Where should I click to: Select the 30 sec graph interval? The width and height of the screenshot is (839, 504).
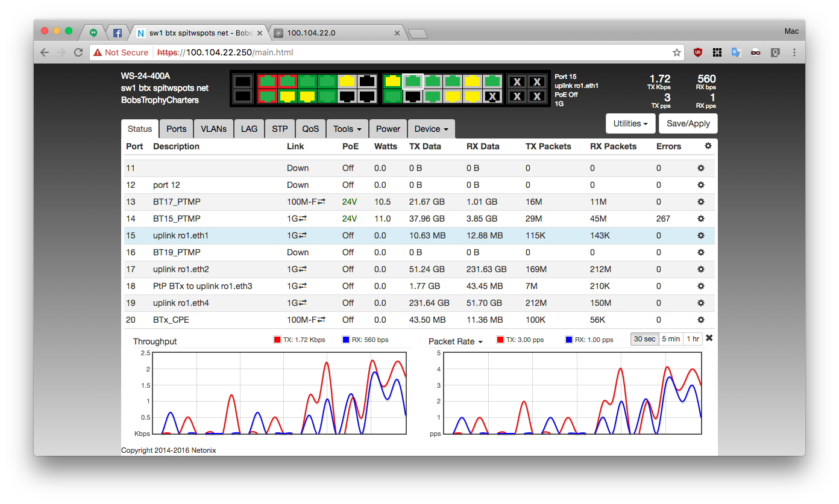pos(644,339)
